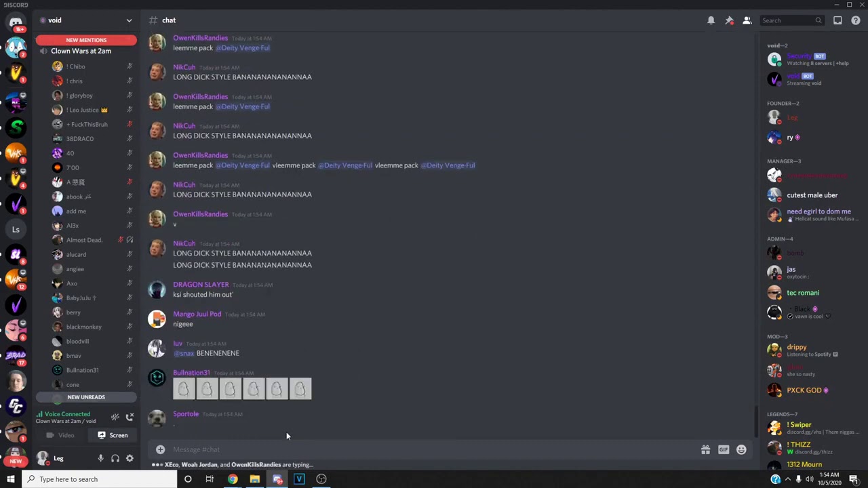The image size is (868, 488).
Task: Click the red NEW mentions indicator
Action: (x=16, y=461)
